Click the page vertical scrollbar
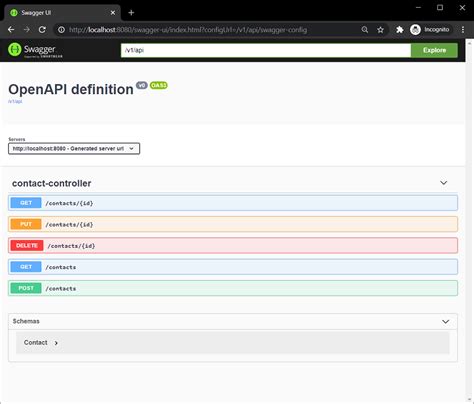The width and height of the screenshot is (474, 404). [x=469, y=220]
